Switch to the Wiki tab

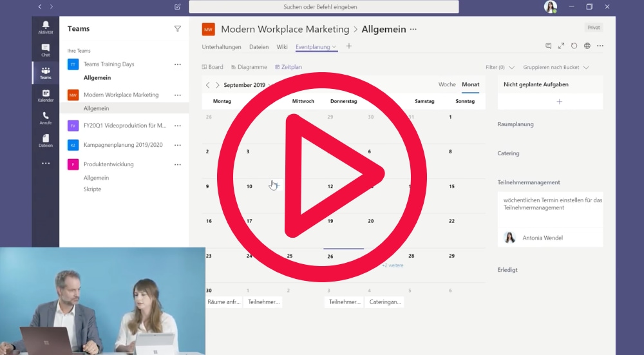pos(282,47)
